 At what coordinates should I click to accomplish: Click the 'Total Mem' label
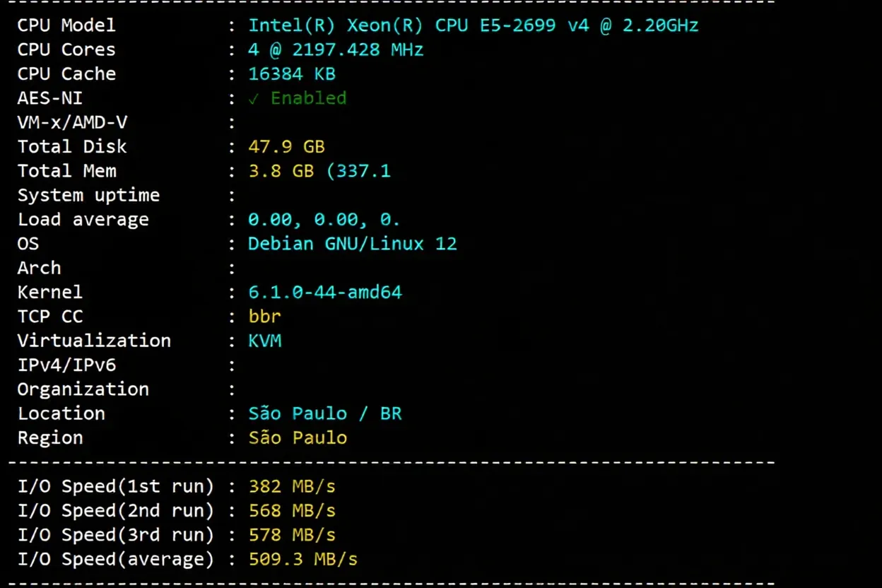click(x=67, y=171)
